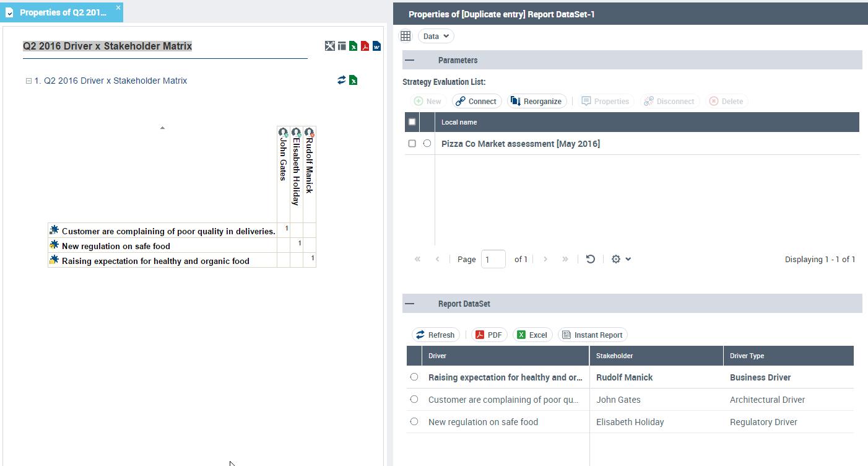Refresh the matrix section with blue arrows icon
This screenshot has width=868, height=466.
tap(341, 80)
